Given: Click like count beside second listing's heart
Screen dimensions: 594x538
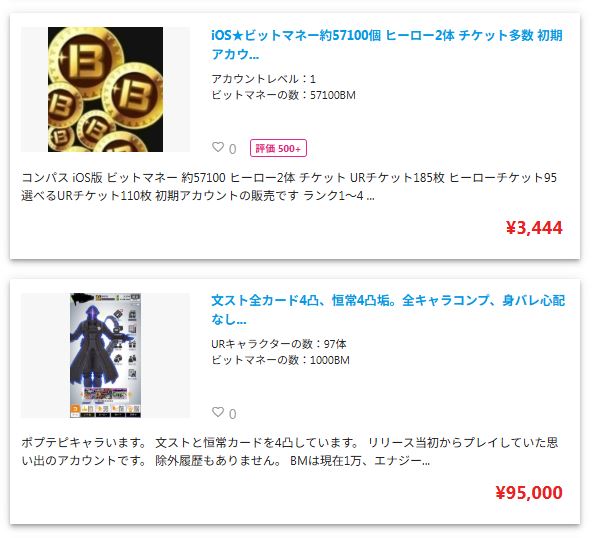Looking at the screenshot, I should tap(233, 414).
